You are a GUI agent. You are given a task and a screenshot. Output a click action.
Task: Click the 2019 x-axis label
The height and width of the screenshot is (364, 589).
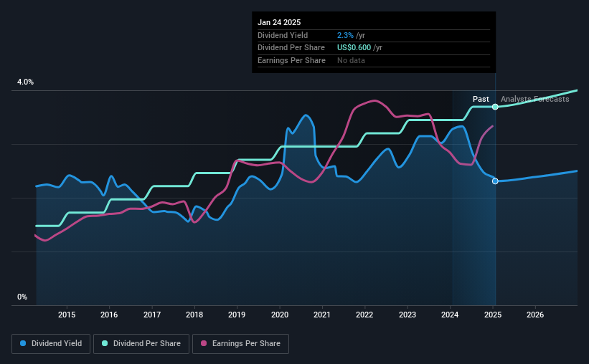(237, 315)
